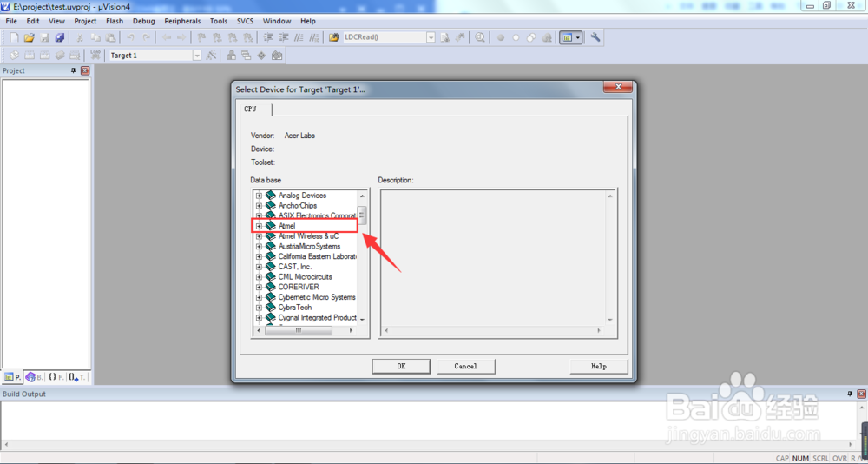
Task: Click the Start/Stop Debug Session magnifier icon
Action: [x=480, y=37]
